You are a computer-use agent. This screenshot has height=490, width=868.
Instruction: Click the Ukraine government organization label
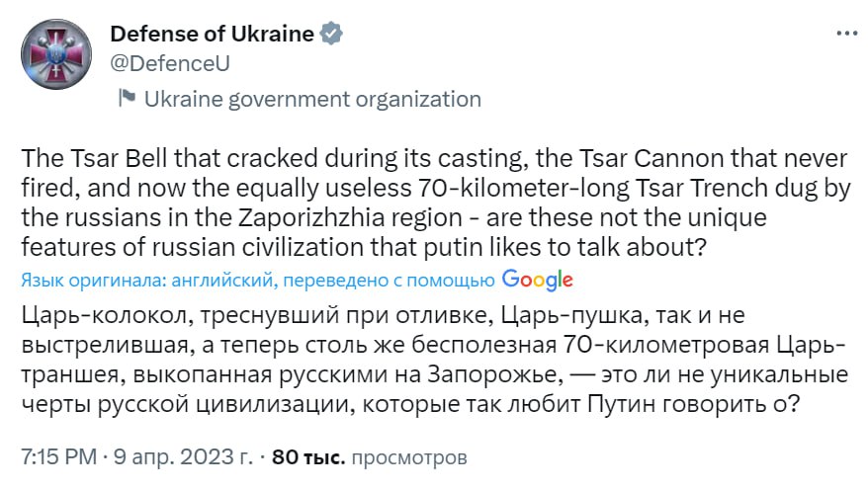click(312, 100)
